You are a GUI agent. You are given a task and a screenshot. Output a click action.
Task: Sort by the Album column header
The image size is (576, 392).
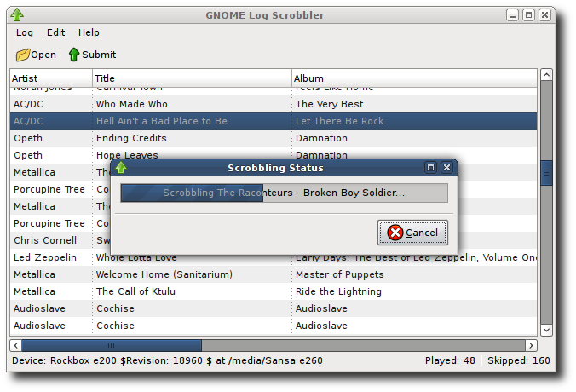point(414,78)
